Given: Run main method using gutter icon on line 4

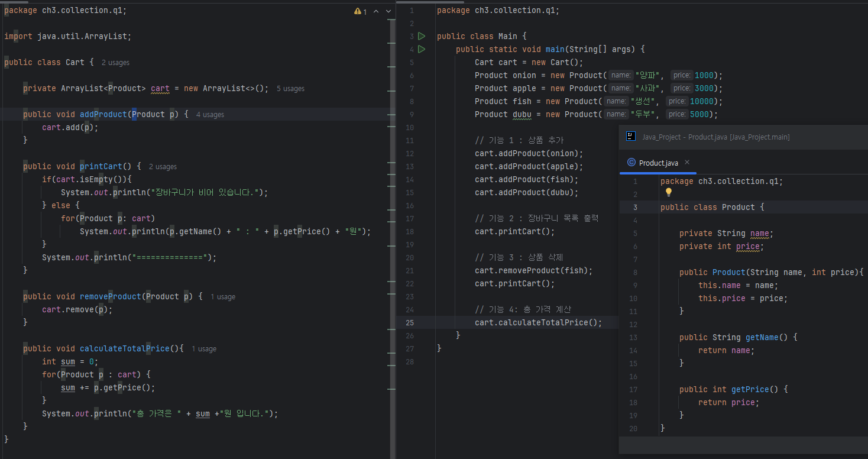Looking at the screenshot, I should coord(422,49).
